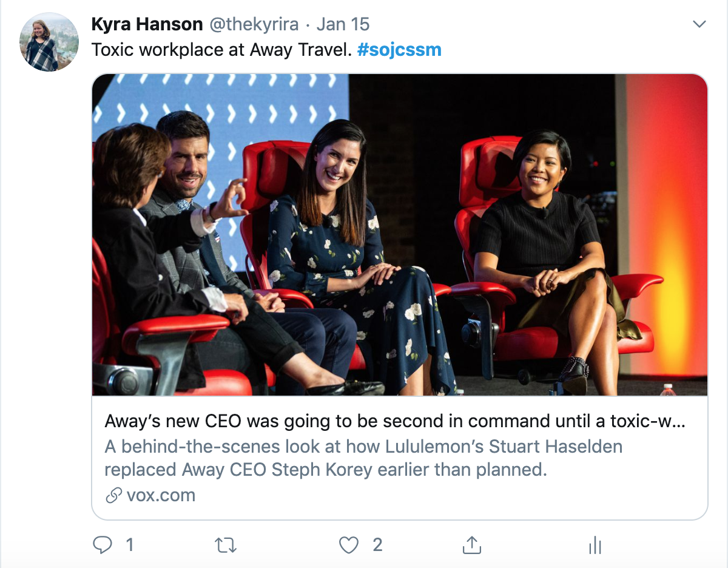Image resolution: width=728 pixels, height=568 pixels.
Task: Open the tweet options chevron menu
Action: pyautogui.click(x=699, y=24)
